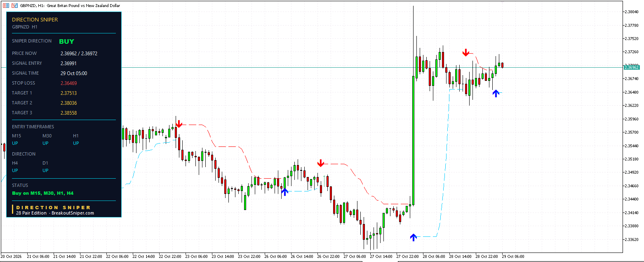
Task: Click the 23 Oct 14:00 time axis label
Action: click(x=223, y=256)
